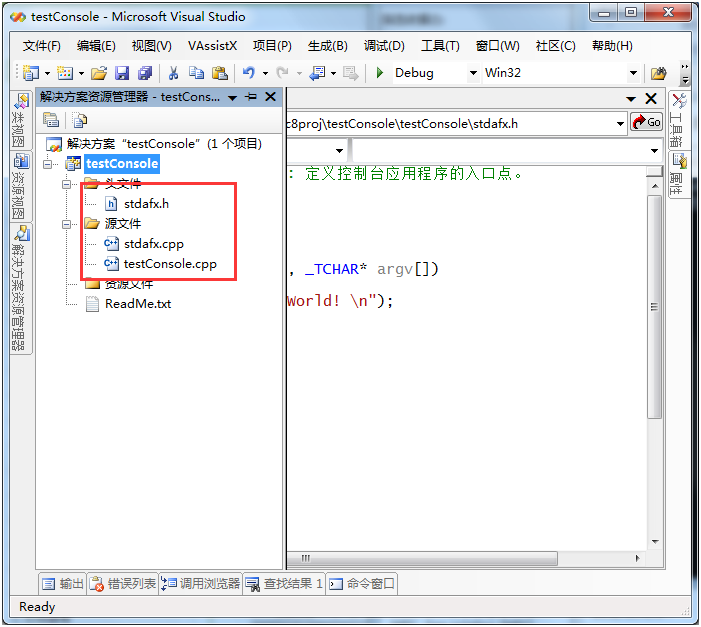Screen dimensions: 701x627
Task: Click the Show All Files icon in Solution Explorer
Action: (x=80, y=120)
